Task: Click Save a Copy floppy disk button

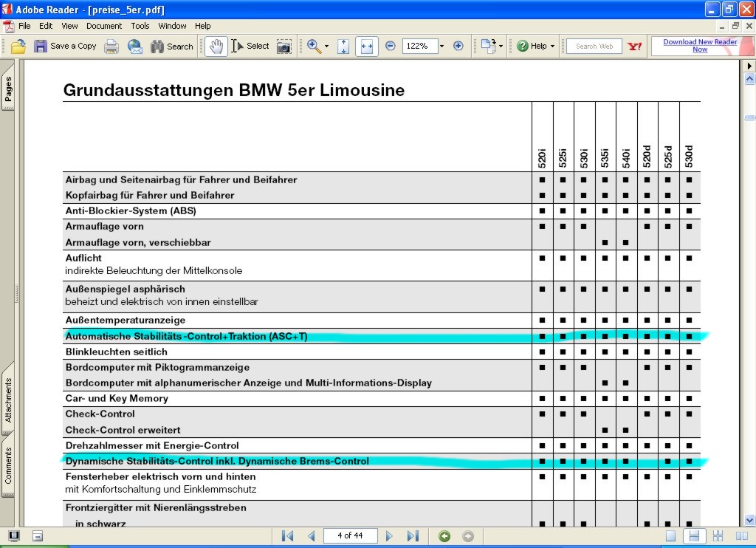Action: pyautogui.click(x=65, y=47)
